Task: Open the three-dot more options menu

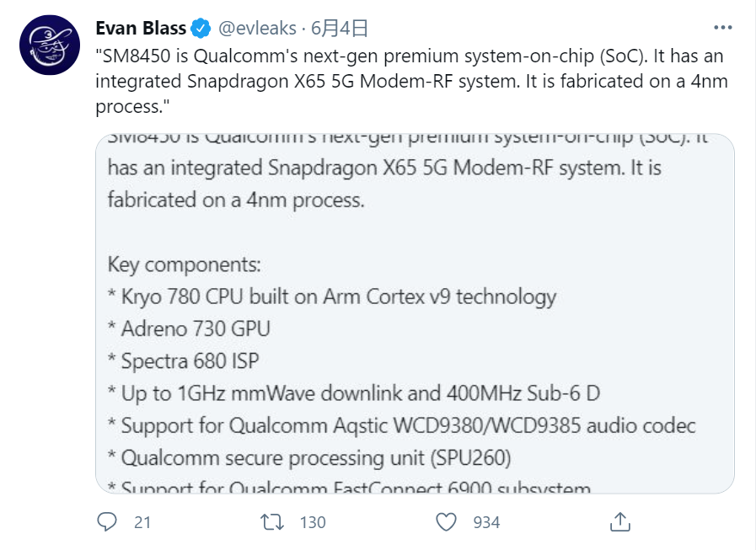Action: pyautogui.click(x=723, y=28)
